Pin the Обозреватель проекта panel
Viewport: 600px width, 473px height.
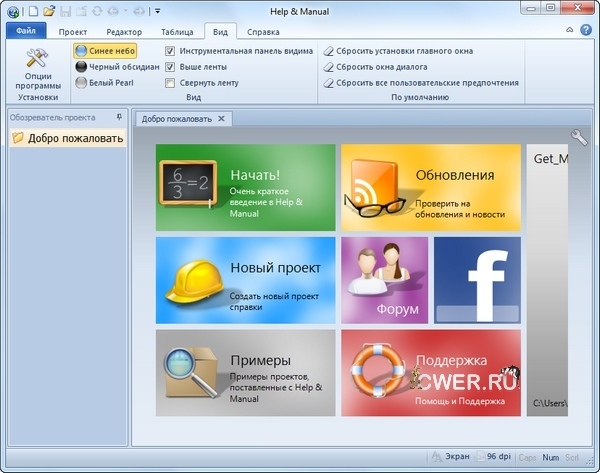click(x=120, y=117)
